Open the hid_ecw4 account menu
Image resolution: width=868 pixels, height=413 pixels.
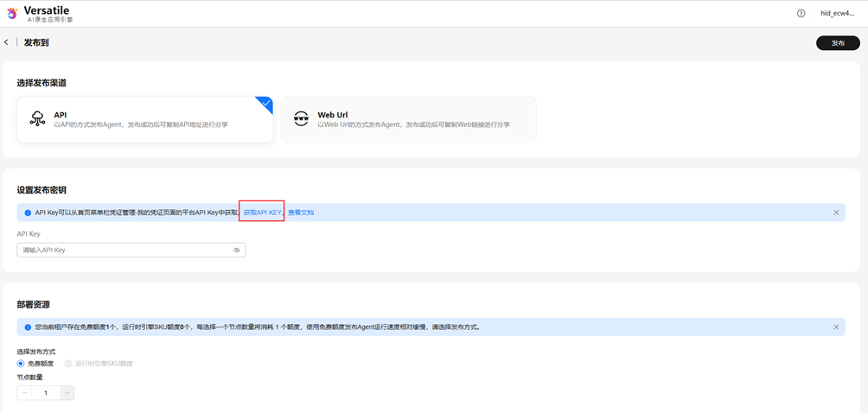tap(837, 13)
